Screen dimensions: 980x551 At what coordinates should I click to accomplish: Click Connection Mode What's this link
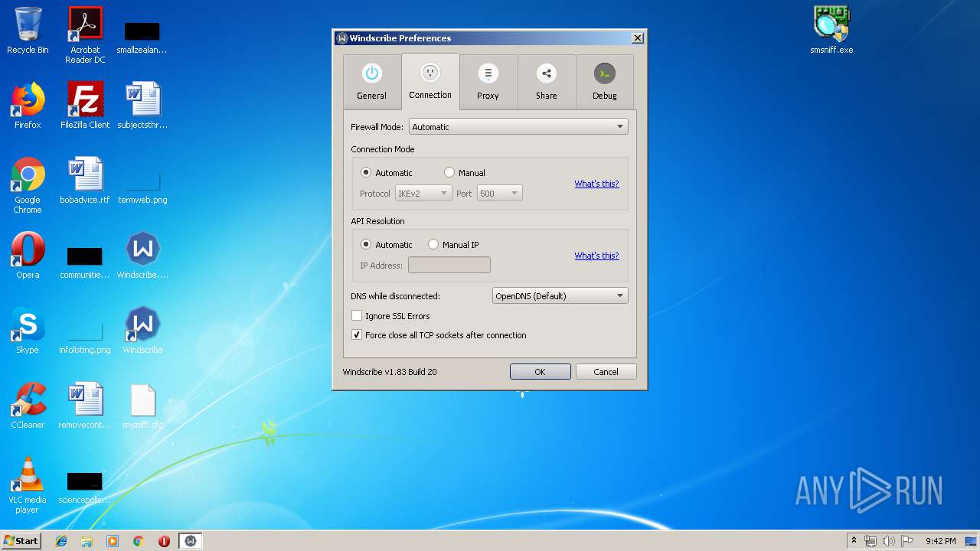coord(596,184)
